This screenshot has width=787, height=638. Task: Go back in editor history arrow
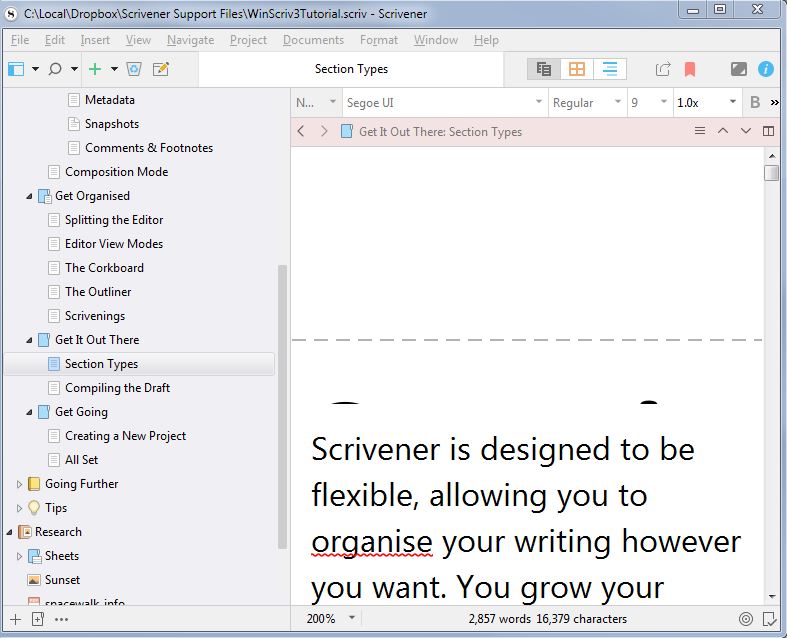(x=301, y=132)
